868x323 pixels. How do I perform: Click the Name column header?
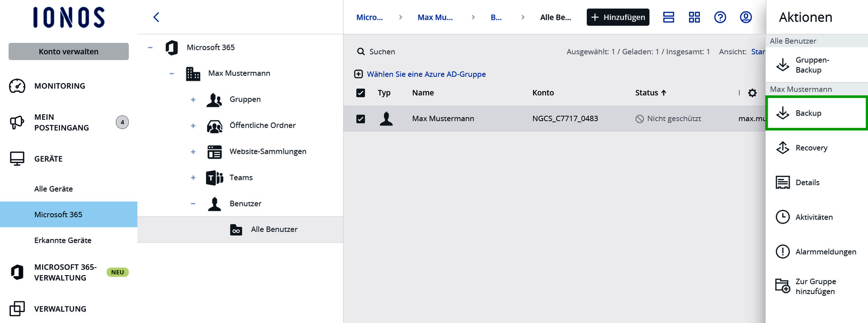[x=423, y=93]
